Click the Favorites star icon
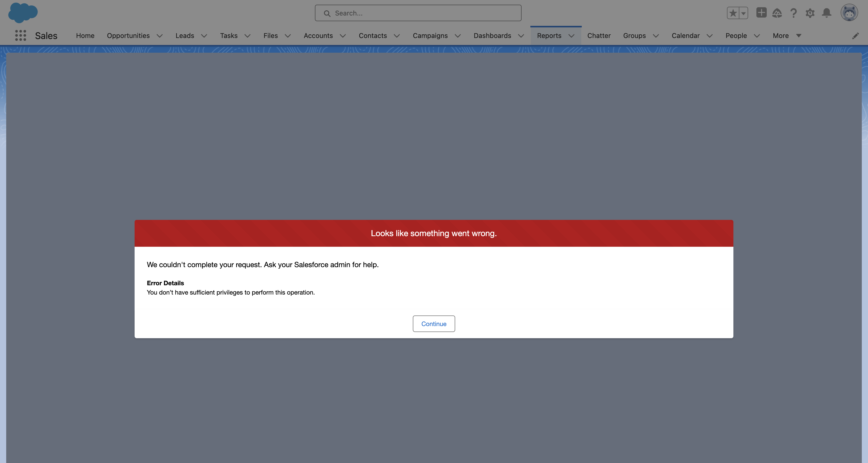The width and height of the screenshot is (868, 463). (x=733, y=13)
